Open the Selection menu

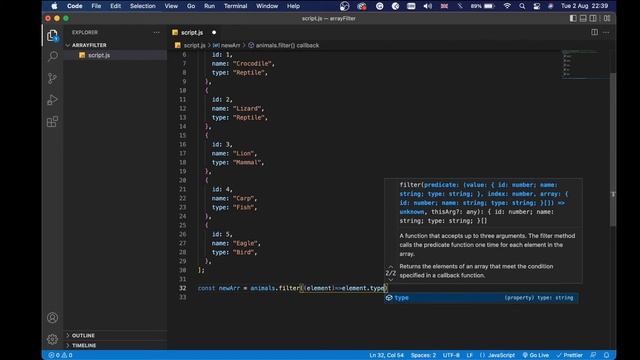[x=142, y=6]
